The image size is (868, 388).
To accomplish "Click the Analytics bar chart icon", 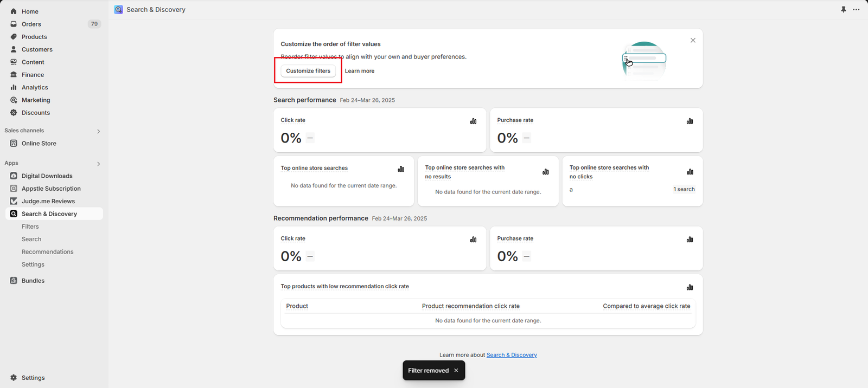I will pyautogui.click(x=14, y=87).
